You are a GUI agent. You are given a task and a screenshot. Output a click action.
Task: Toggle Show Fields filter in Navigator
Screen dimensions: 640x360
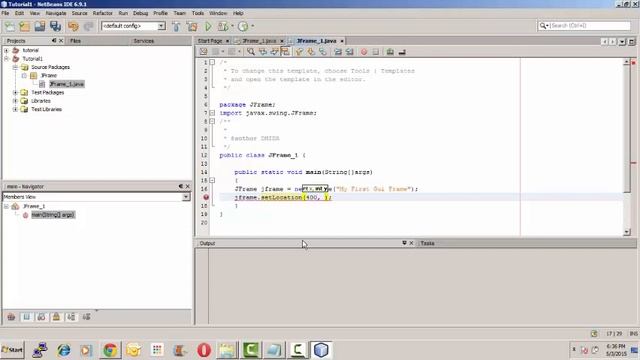(x=27, y=317)
